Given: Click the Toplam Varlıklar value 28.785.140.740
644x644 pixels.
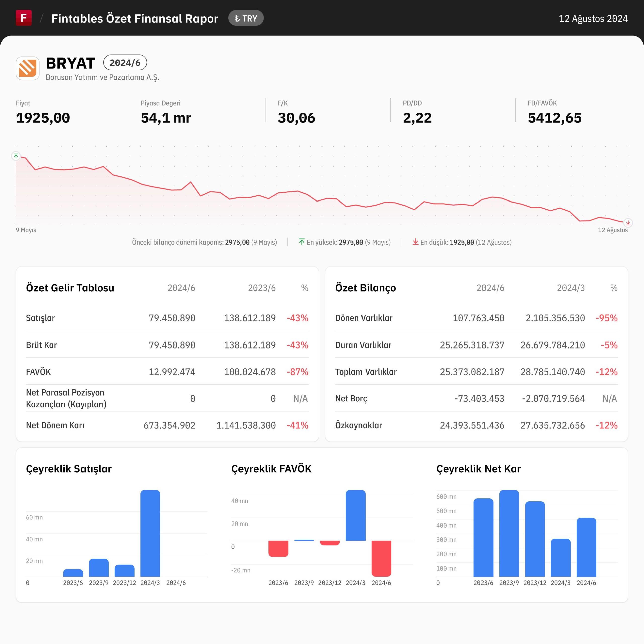Looking at the screenshot, I should (553, 372).
